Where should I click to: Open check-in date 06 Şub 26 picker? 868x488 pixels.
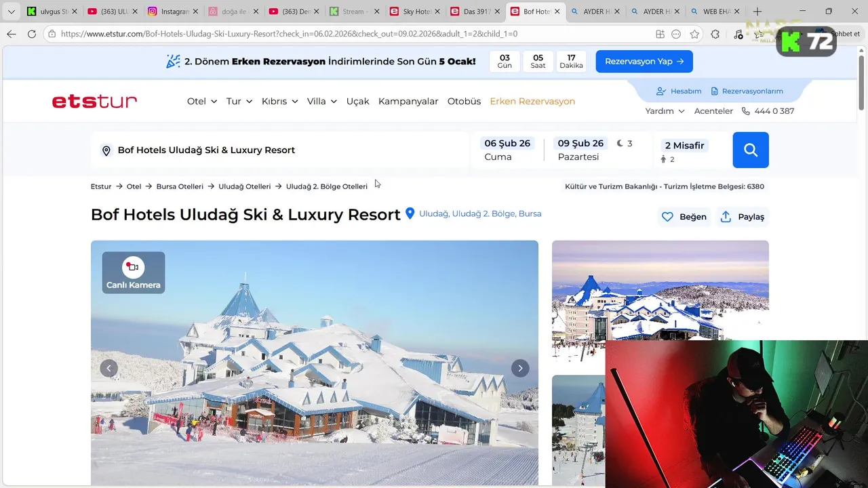click(x=507, y=150)
